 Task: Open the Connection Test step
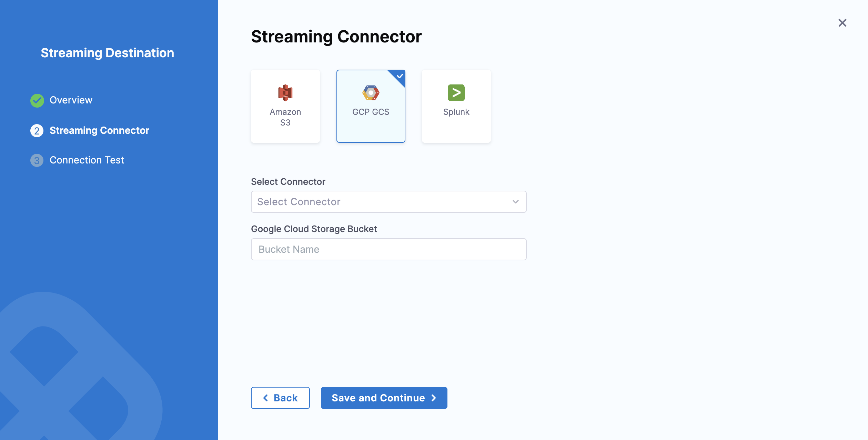[x=87, y=160]
